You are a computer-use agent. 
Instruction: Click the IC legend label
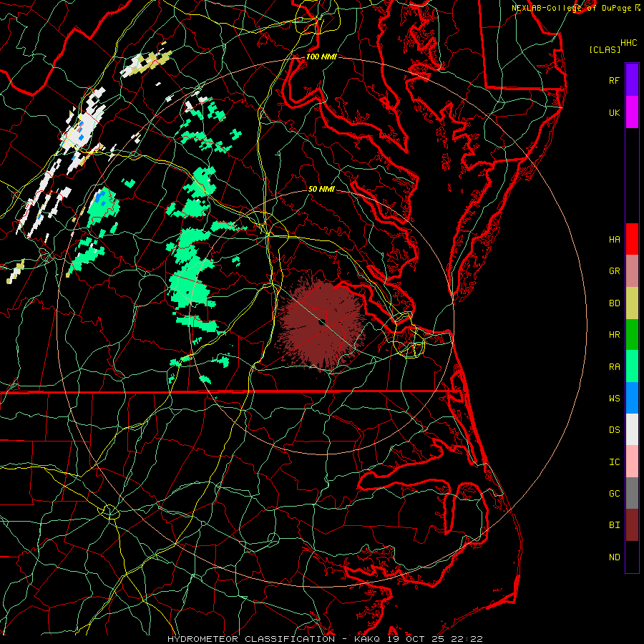coord(614,462)
